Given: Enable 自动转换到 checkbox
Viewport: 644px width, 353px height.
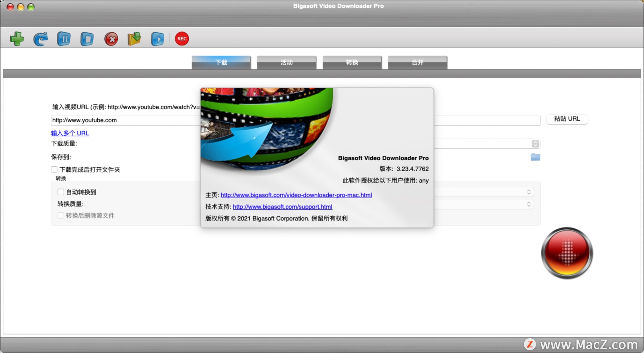Looking at the screenshot, I should (x=61, y=192).
